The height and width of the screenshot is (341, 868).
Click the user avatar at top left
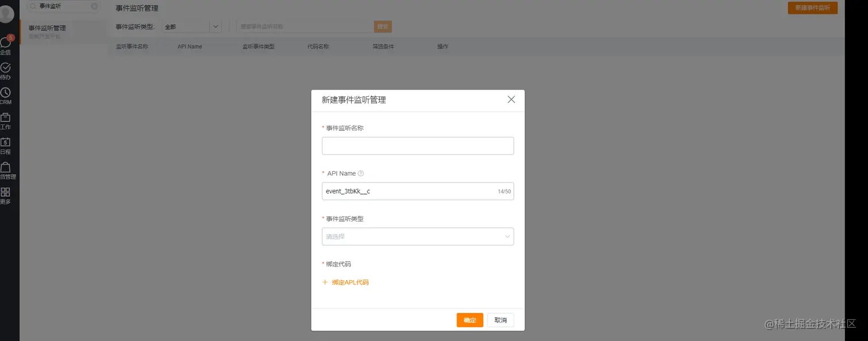(x=6, y=14)
